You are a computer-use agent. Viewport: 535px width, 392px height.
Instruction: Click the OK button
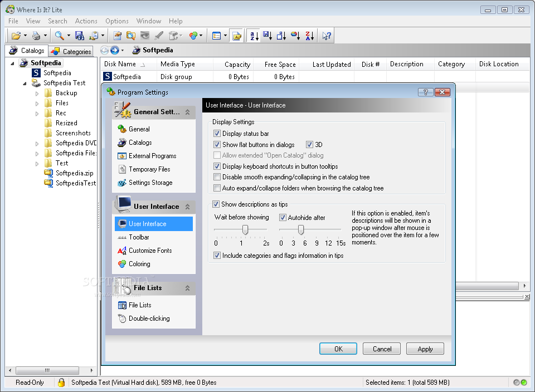[x=338, y=349]
